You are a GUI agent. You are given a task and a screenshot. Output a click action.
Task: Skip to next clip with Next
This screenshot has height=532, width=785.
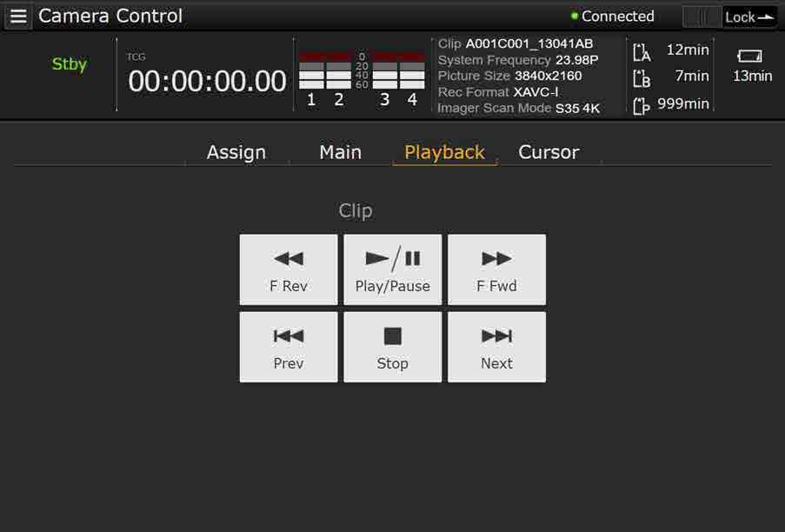tap(496, 348)
